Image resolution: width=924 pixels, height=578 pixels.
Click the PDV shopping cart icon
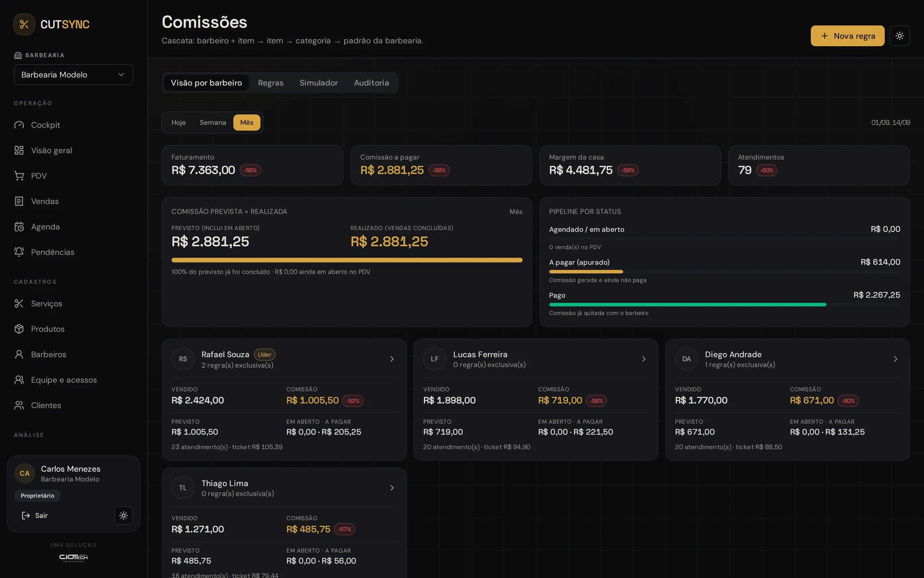click(19, 176)
